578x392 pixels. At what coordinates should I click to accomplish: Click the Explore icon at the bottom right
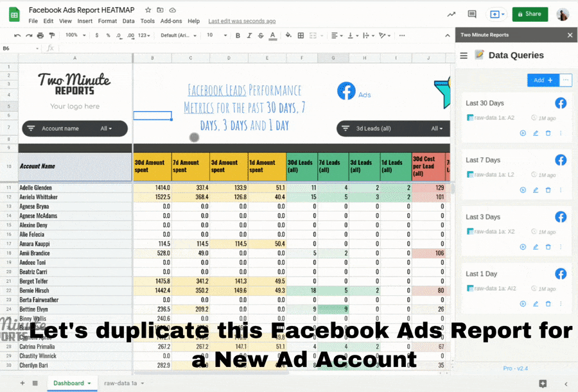543,384
